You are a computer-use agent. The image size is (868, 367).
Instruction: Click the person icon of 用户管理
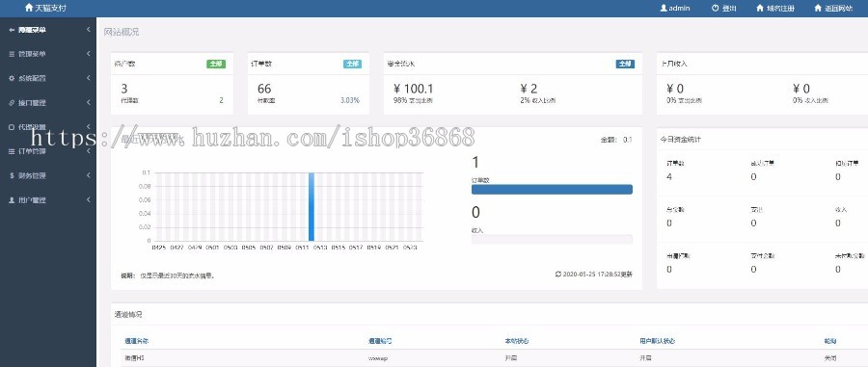(x=12, y=200)
